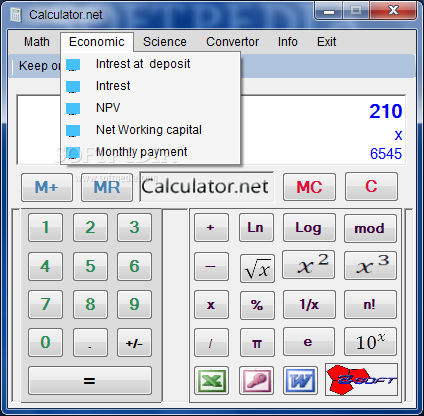Click the x cubed button
This screenshot has width=424, height=416.
coord(370,265)
